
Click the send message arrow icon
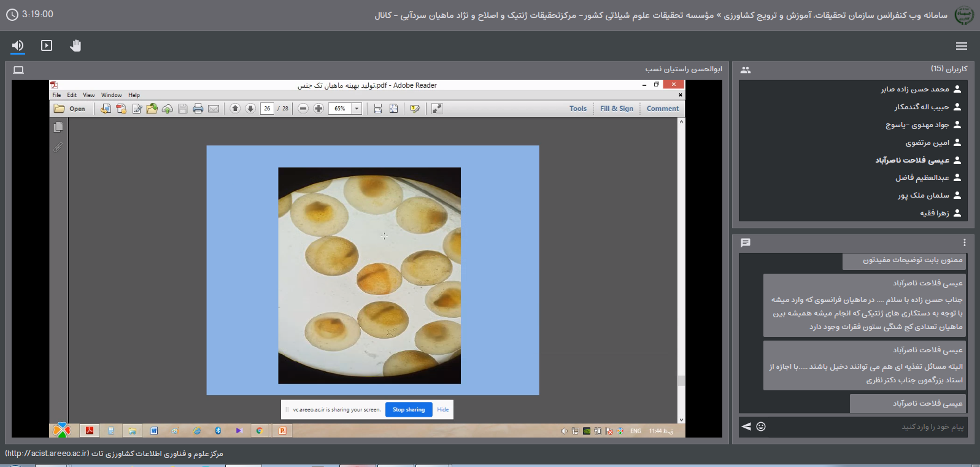746,426
